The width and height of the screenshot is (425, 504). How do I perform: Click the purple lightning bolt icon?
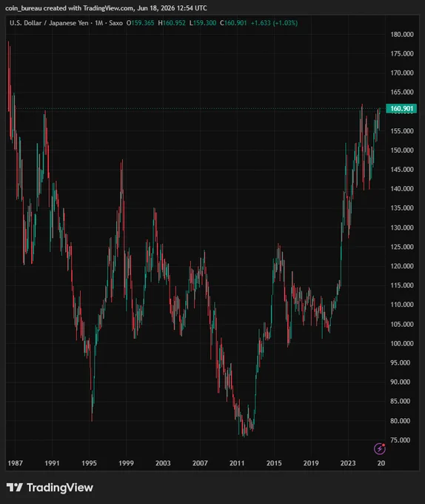[379, 448]
